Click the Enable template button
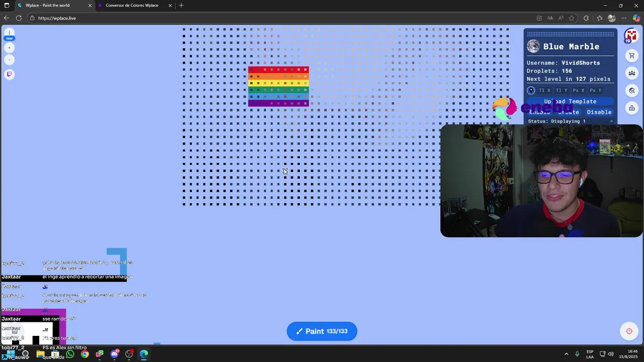The height and width of the screenshot is (362, 644). tap(539, 112)
